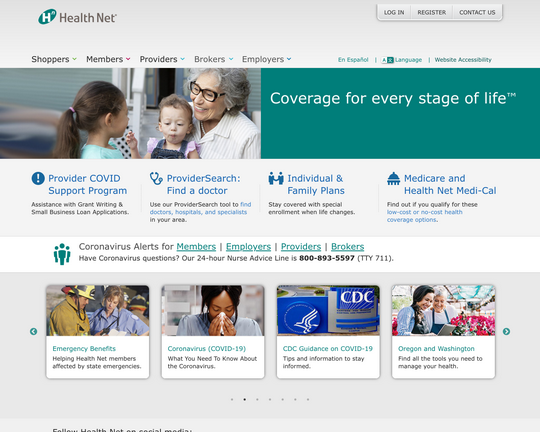This screenshot has width=540, height=432.
Task: Open Website Accessibility link
Action: 463,60
